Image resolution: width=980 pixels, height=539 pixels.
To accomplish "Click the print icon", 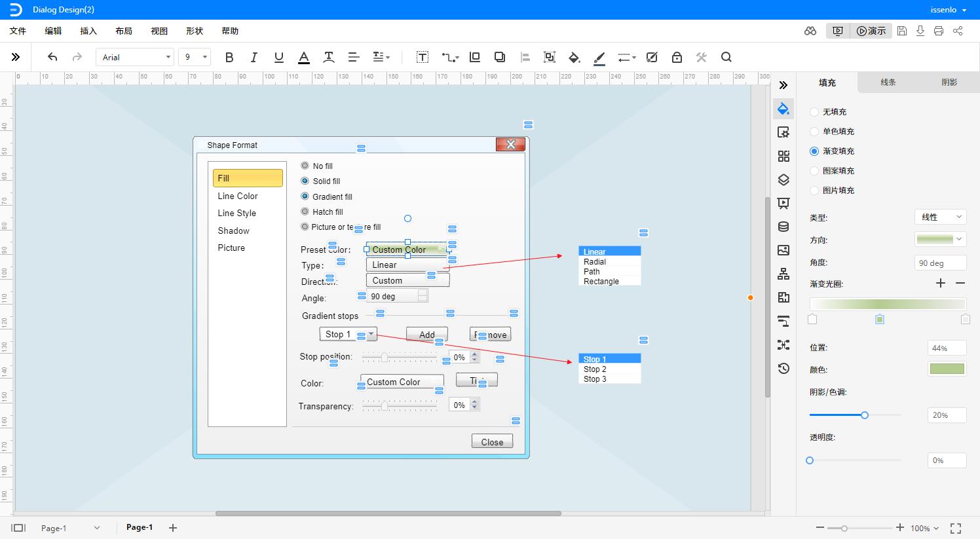I will (x=939, y=31).
